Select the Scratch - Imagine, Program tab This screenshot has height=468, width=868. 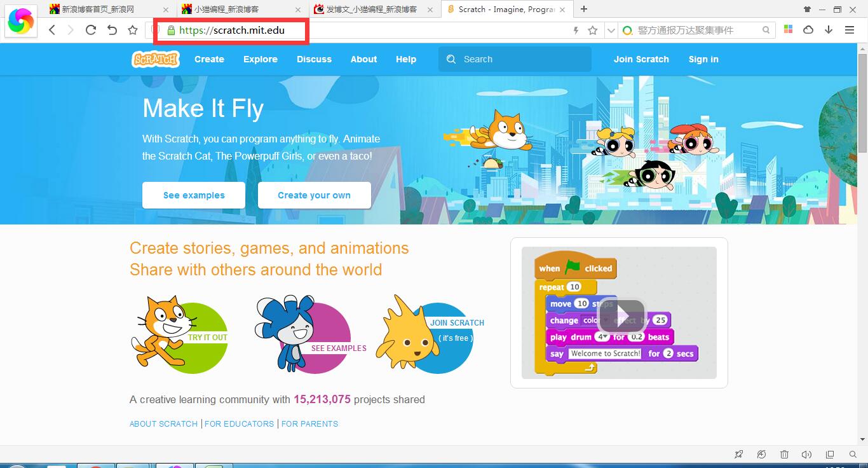pyautogui.click(x=507, y=10)
